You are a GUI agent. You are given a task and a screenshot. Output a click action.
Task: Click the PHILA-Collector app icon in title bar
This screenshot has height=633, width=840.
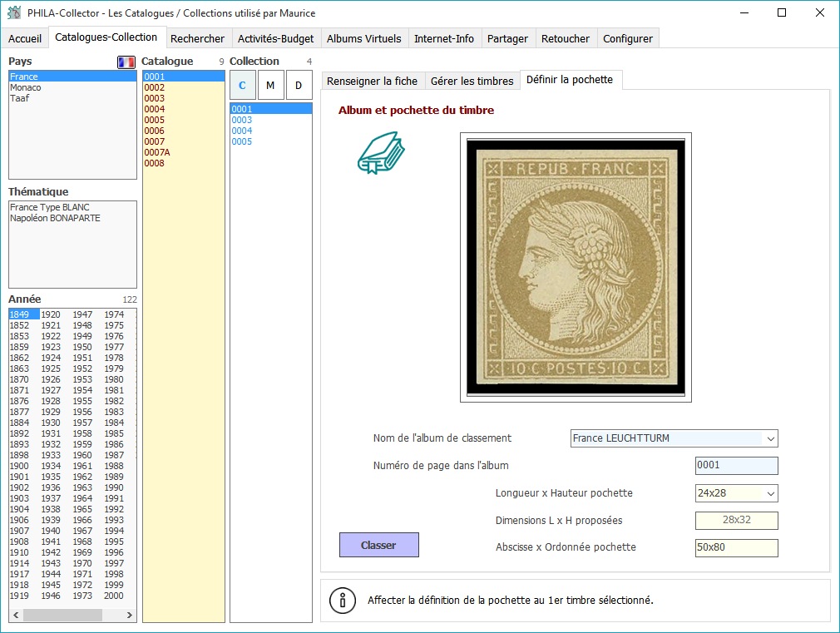[14, 12]
